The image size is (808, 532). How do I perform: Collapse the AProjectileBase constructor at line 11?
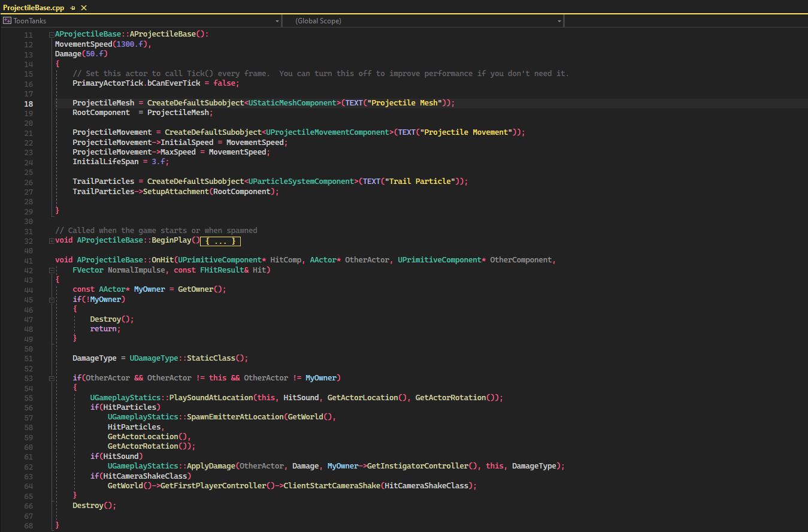point(50,35)
